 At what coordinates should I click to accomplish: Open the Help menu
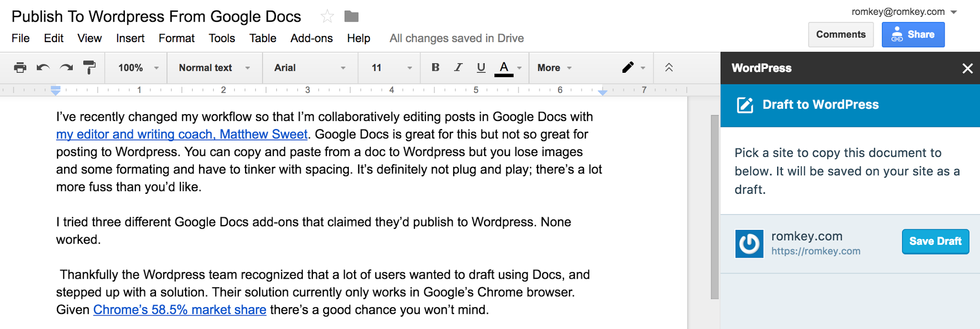[358, 38]
